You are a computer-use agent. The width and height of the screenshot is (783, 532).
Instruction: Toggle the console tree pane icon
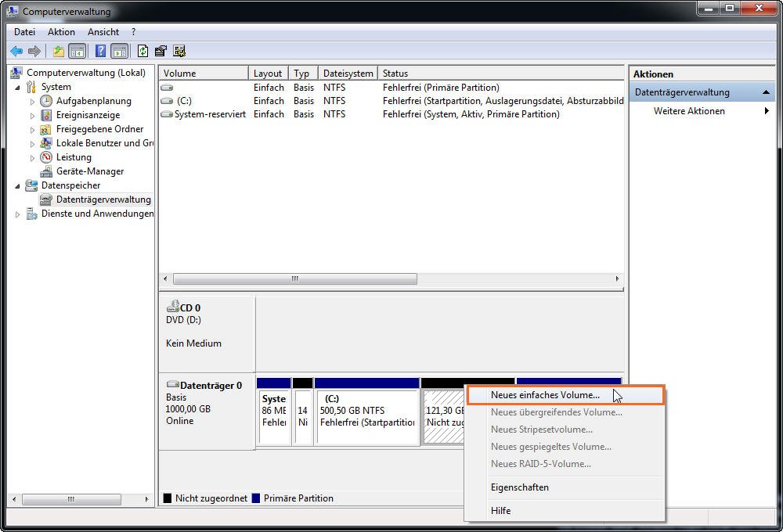[x=78, y=51]
